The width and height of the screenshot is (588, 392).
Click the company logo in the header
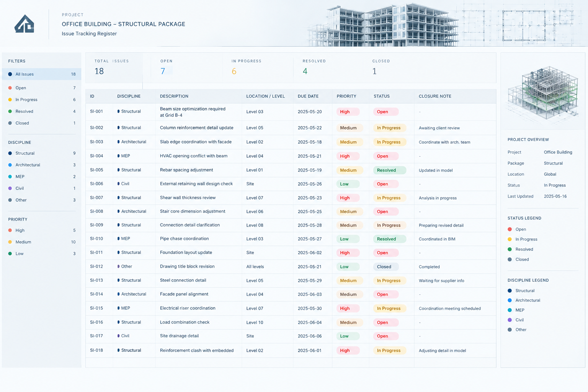coord(24,24)
